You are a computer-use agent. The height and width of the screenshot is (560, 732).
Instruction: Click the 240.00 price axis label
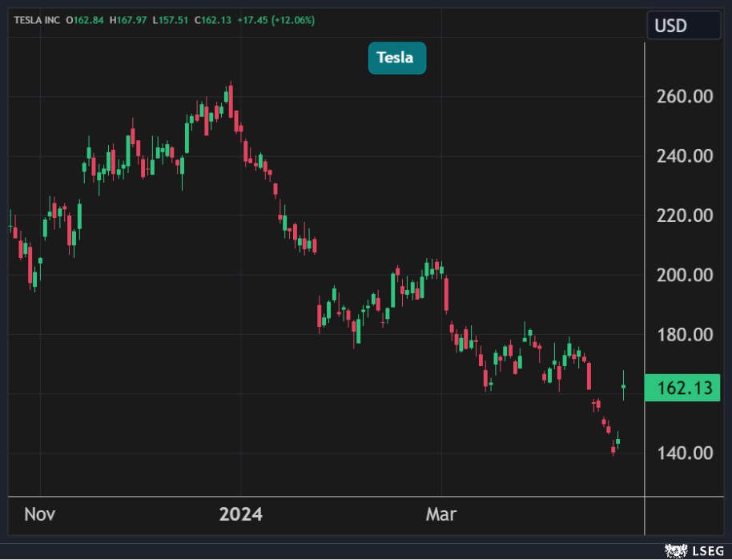coord(684,156)
